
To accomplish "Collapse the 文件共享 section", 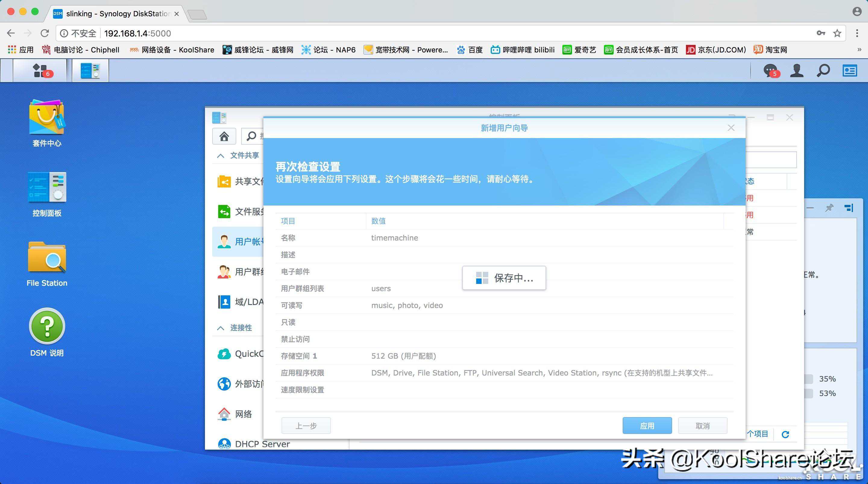I will click(221, 156).
